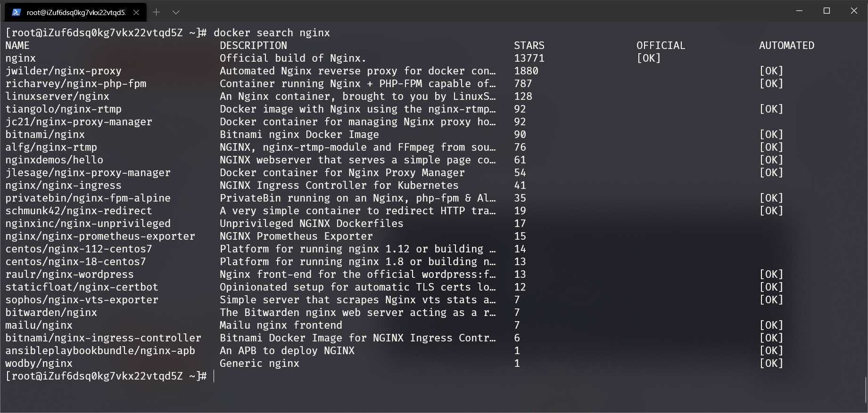
Task: Close the root@iZuf6dsq0kg7vkx22vtqd5Z tab
Action: coord(136,13)
